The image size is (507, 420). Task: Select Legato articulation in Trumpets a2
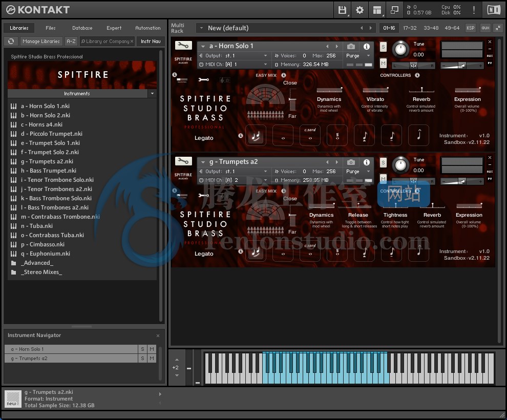pos(256,251)
